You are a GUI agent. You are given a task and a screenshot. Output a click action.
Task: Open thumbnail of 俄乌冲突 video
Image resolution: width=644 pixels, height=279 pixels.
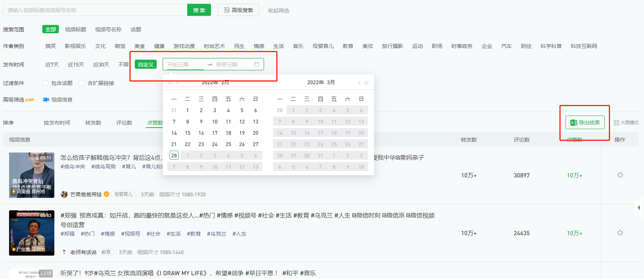(x=32, y=175)
